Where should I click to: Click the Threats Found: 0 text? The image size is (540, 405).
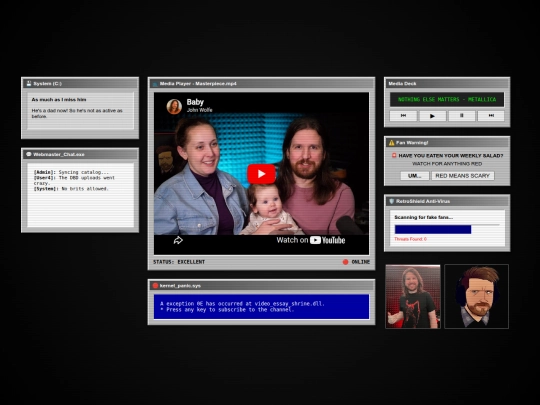[x=411, y=239]
